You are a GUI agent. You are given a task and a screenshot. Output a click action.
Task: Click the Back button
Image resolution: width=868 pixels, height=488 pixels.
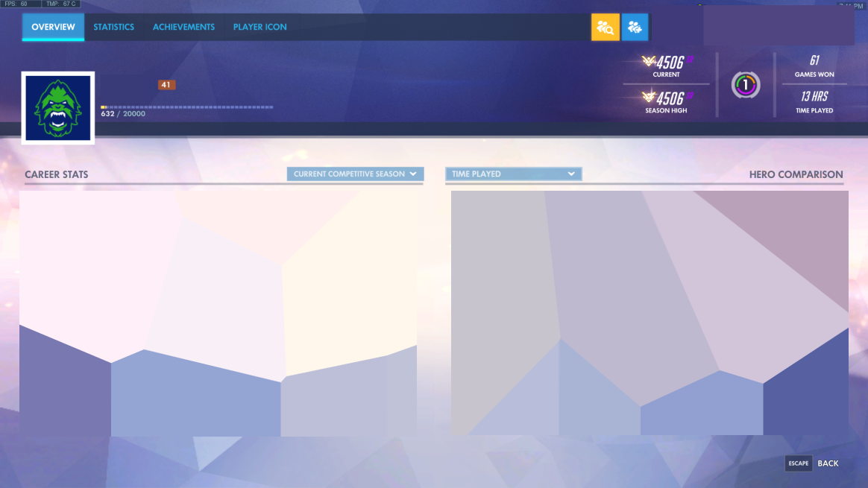tap(828, 463)
